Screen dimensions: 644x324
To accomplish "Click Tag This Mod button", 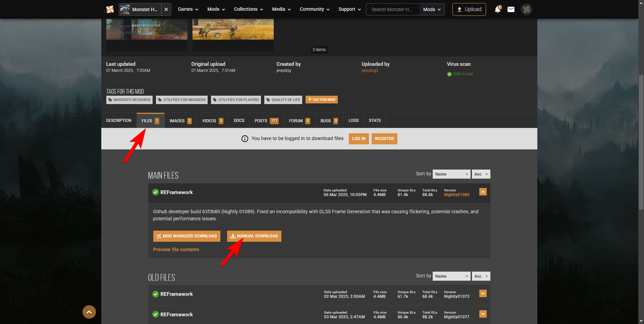I will pyautogui.click(x=322, y=100).
